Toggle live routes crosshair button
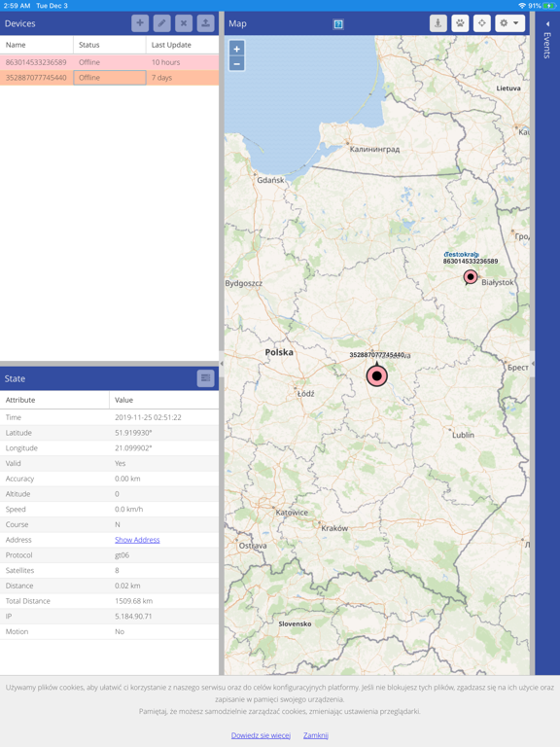Viewport: 560px width, 747px height. [x=482, y=23]
